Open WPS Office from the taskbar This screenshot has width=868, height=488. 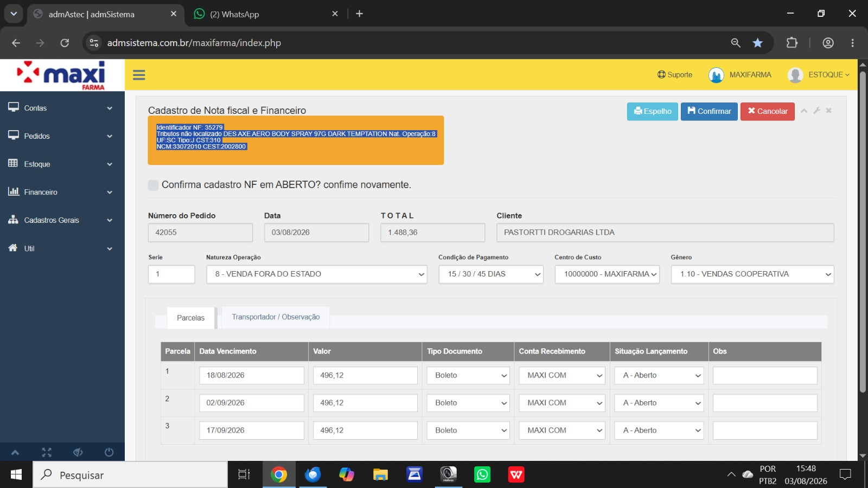(516, 475)
